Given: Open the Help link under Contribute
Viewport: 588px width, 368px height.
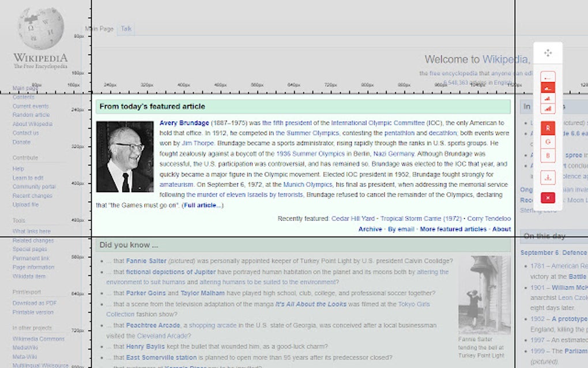Looking at the screenshot, I should pos(18,169).
